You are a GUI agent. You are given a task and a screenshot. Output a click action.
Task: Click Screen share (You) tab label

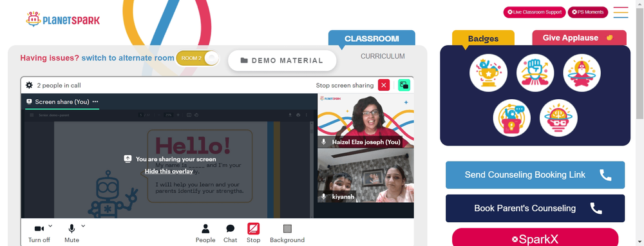pyautogui.click(x=62, y=102)
